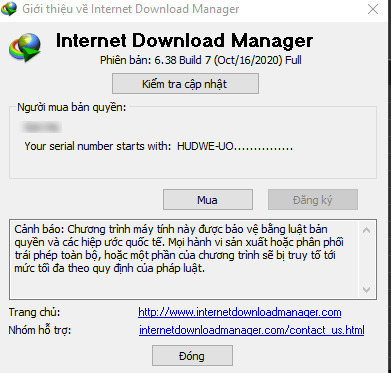This screenshot has height=373, width=391.
Task: Click inside the Cảnh báo warning text
Action: coord(179,249)
